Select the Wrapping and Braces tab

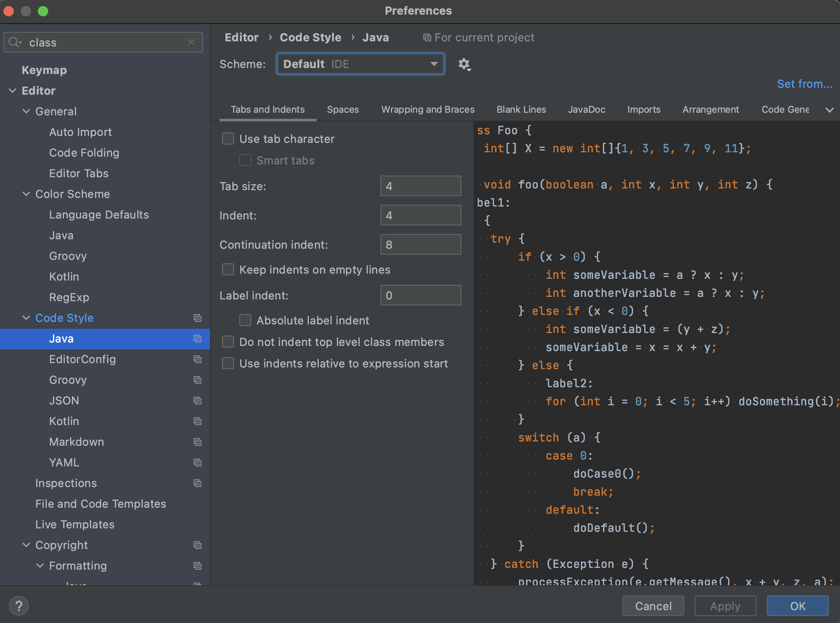point(429,108)
